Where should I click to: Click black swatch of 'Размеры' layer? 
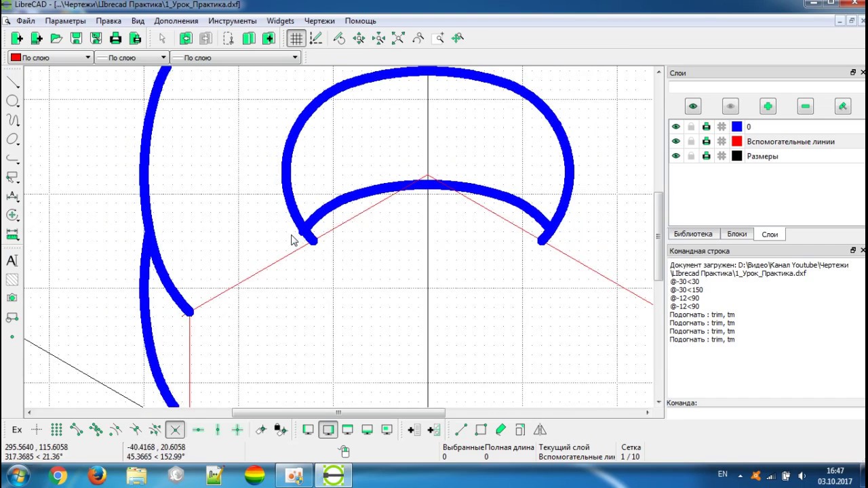[x=737, y=157]
